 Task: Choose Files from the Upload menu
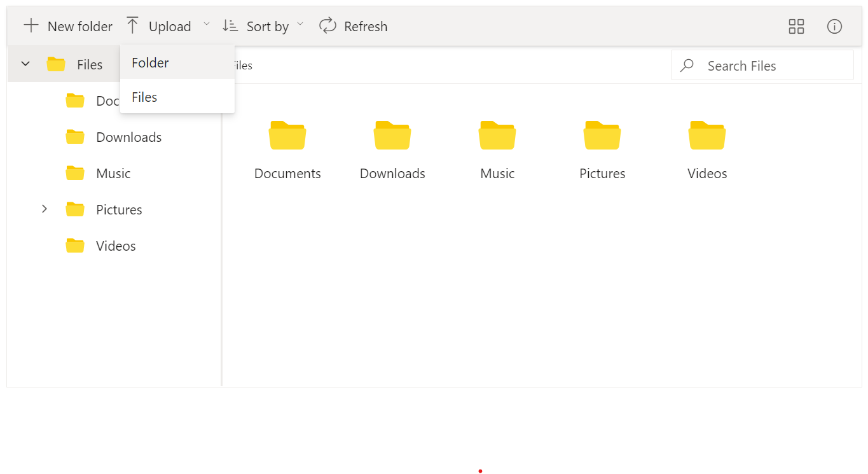177,97
